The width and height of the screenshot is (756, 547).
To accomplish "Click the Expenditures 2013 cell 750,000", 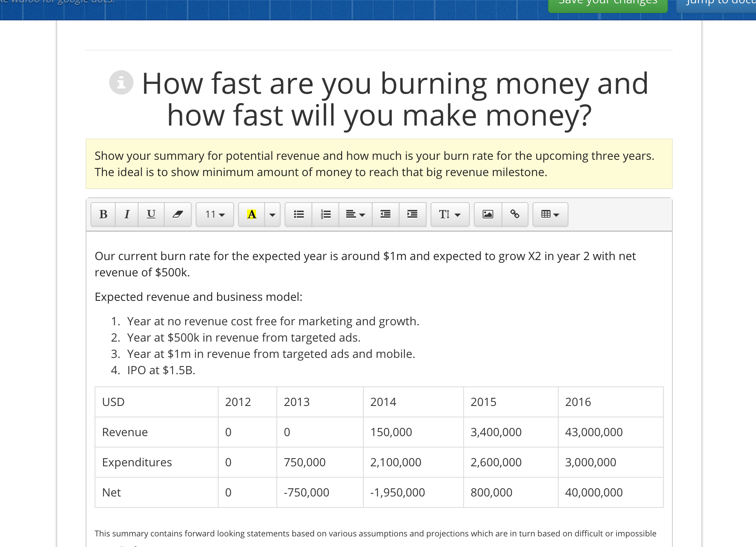I will pos(320,462).
